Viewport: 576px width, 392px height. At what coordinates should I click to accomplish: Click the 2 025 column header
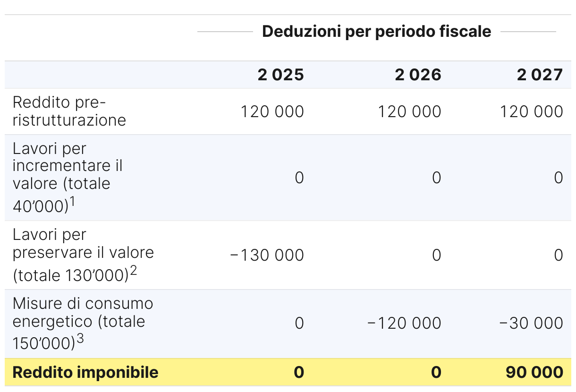pyautogui.click(x=280, y=75)
